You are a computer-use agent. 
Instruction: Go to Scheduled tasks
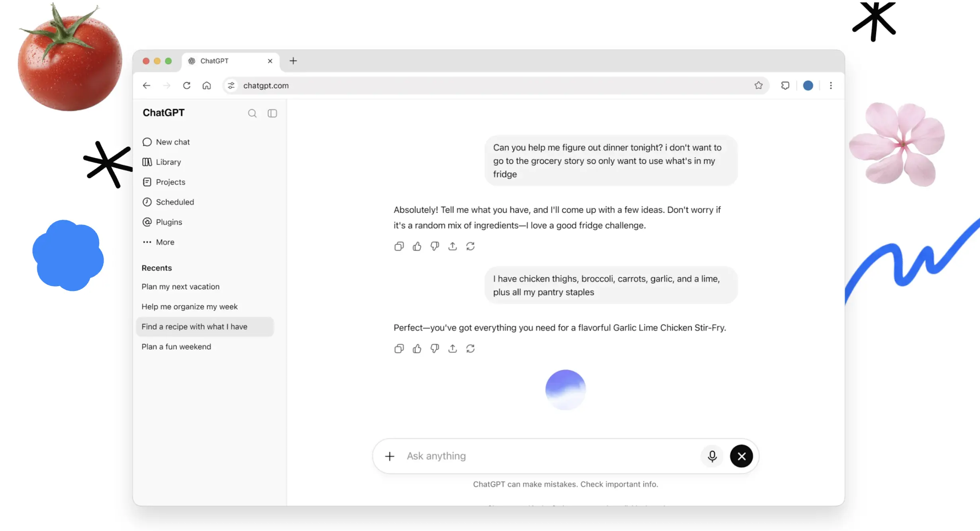[x=168, y=202]
